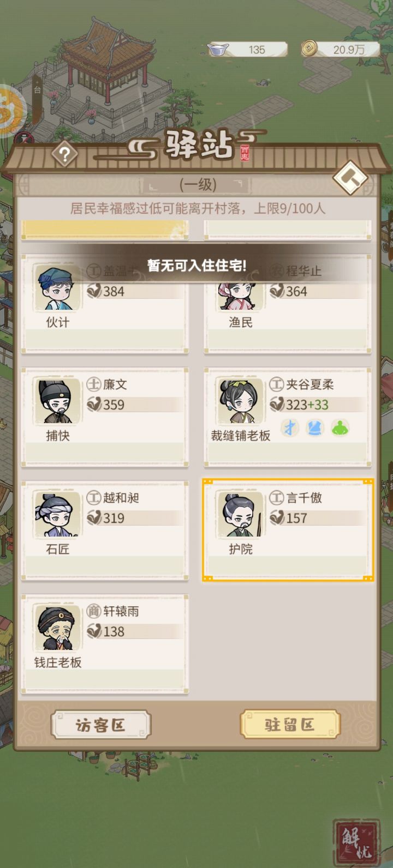
Task: Select resident 越和昶 the 石匠 card
Action: pyautogui.click(x=105, y=531)
